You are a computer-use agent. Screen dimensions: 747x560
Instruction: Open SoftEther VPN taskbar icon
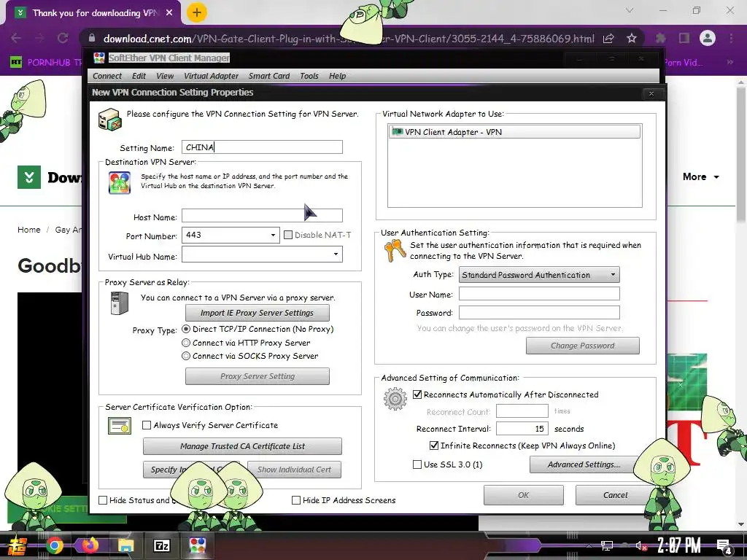click(197, 545)
